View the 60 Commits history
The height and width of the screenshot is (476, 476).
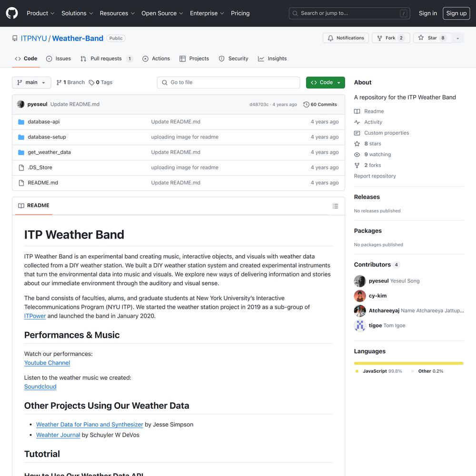(x=320, y=104)
